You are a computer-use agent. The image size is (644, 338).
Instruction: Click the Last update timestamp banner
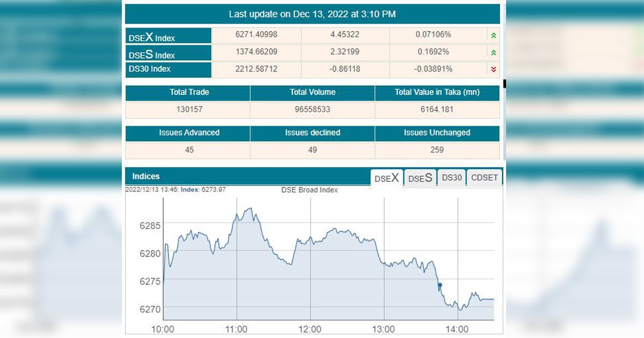[312, 14]
